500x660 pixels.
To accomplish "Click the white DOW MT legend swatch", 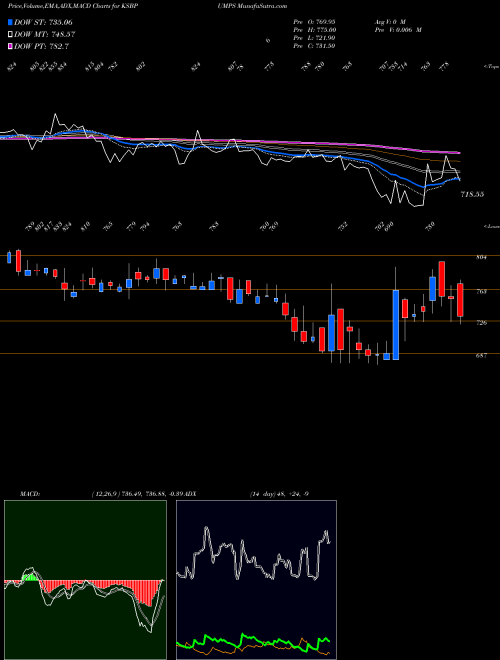I will pyautogui.click(x=11, y=35).
